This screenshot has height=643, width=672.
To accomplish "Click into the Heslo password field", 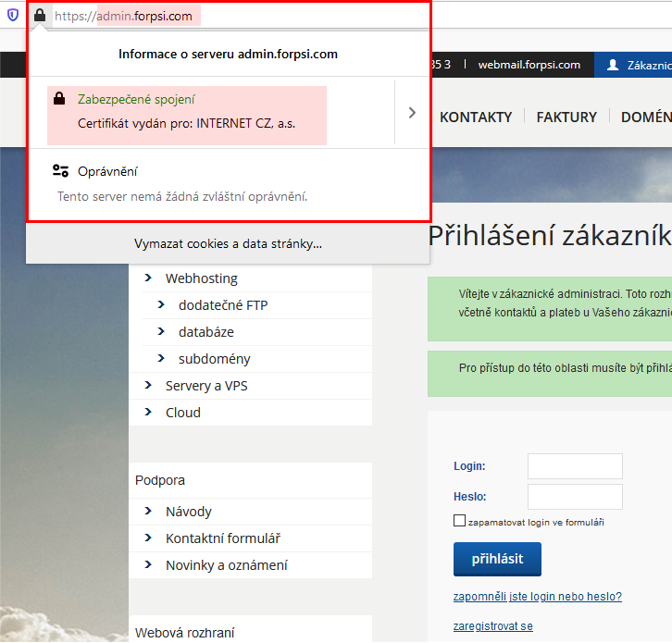I will 575,497.
